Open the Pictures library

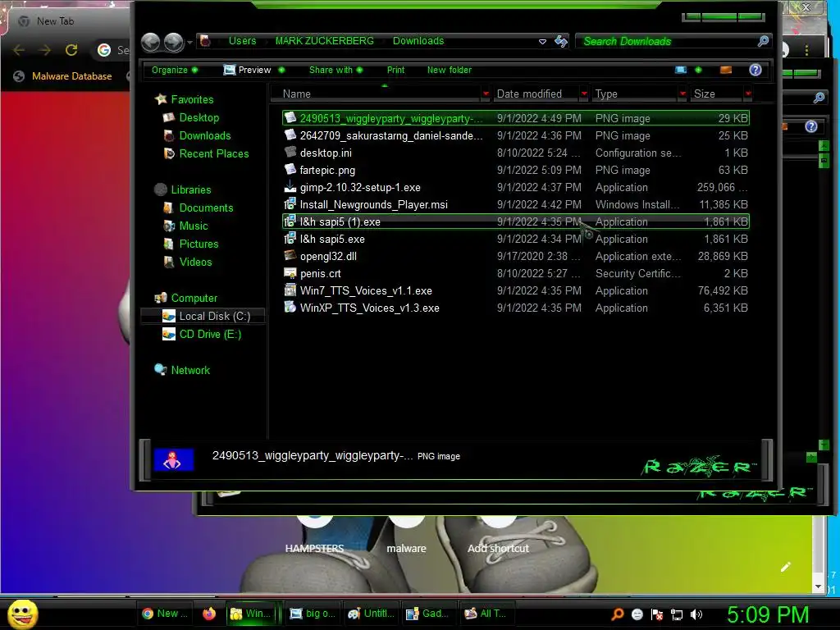[191, 244]
